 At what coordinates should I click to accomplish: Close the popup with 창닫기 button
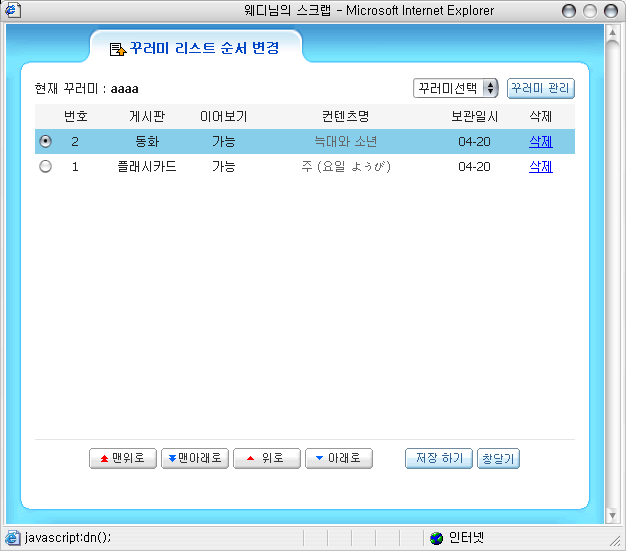point(499,458)
